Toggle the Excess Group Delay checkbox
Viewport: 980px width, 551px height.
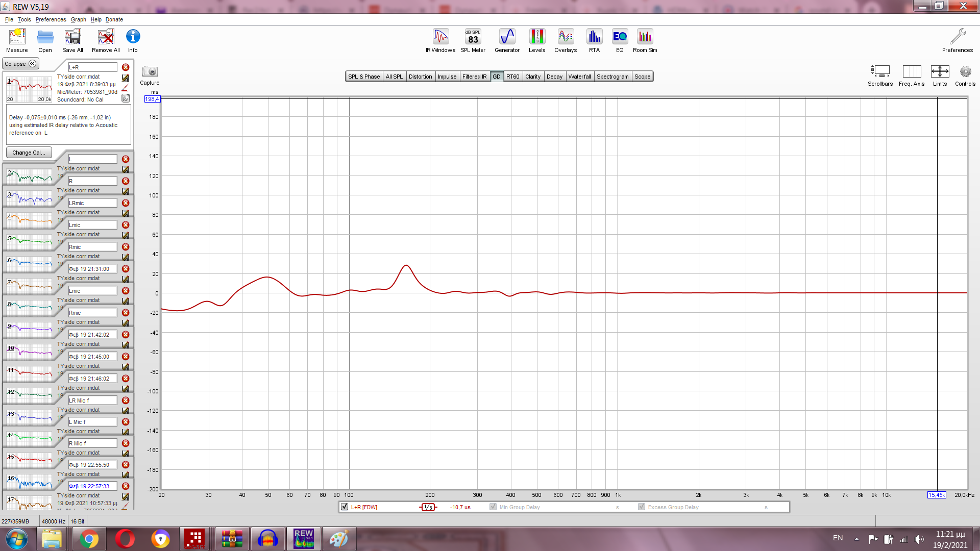point(642,507)
